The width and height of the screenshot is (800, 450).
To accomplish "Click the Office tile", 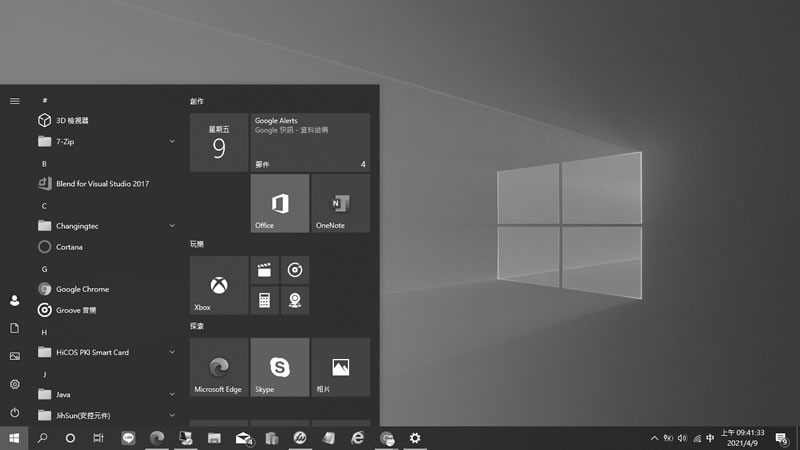I will (x=279, y=203).
